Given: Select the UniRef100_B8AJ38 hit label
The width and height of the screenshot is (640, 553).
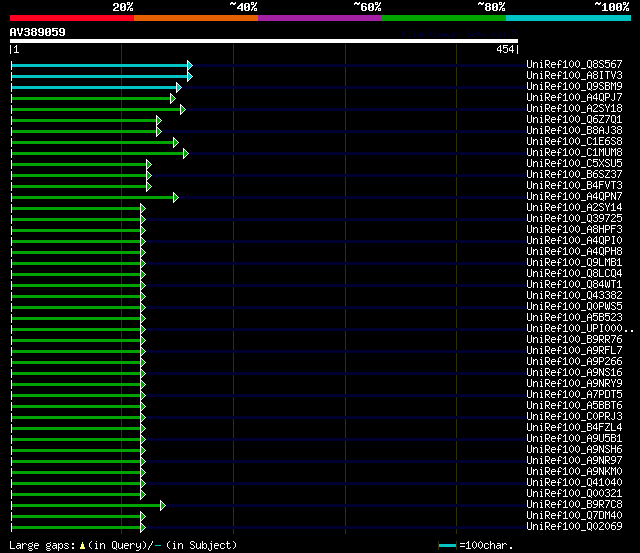Looking at the screenshot, I should (x=574, y=131).
